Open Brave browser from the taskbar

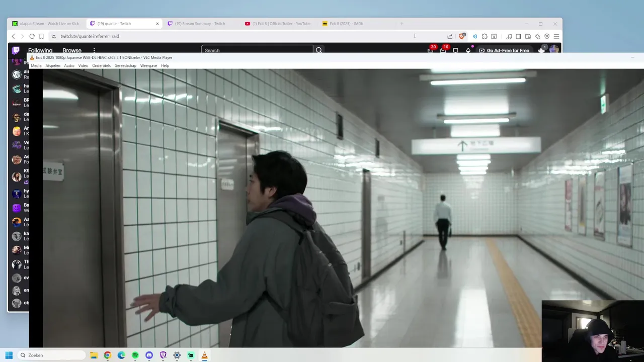[x=163, y=355]
